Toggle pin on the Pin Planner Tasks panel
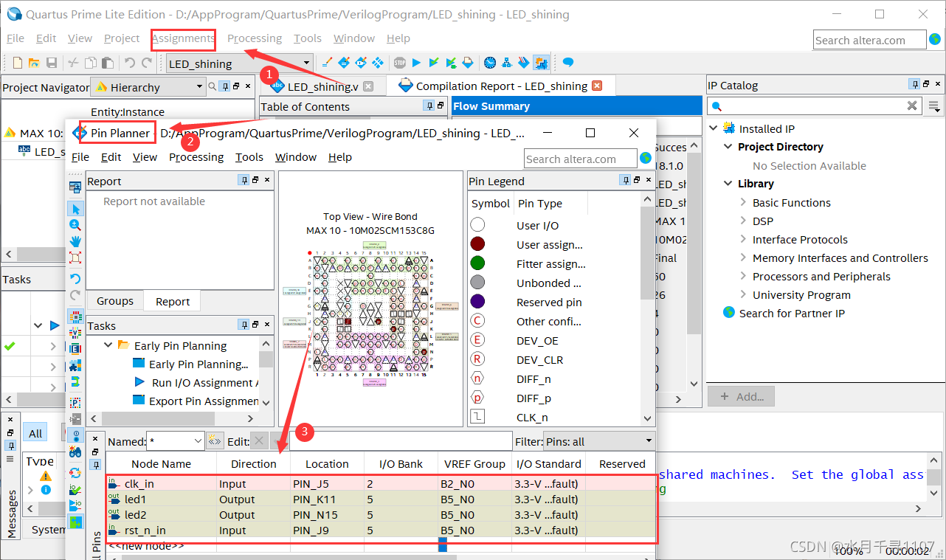Image resolution: width=946 pixels, height=560 pixels. click(x=244, y=325)
